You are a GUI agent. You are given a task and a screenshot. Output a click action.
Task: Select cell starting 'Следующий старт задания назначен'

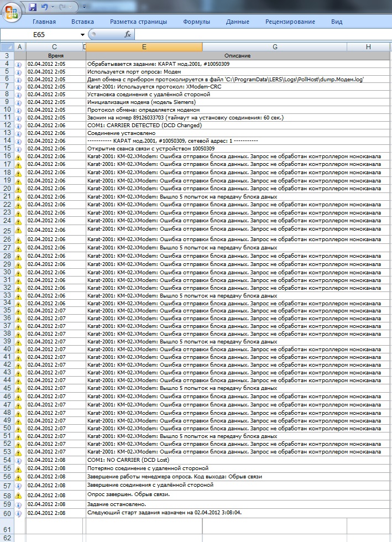click(x=238, y=513)
